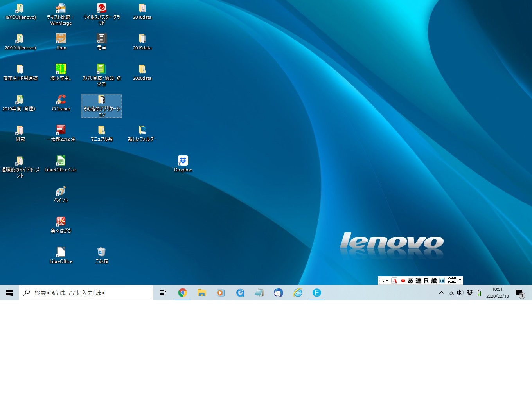This screenshot has height=412, width=532.
Task: Select the Dropbox icon on the desktop
Action: click(183, 161)
